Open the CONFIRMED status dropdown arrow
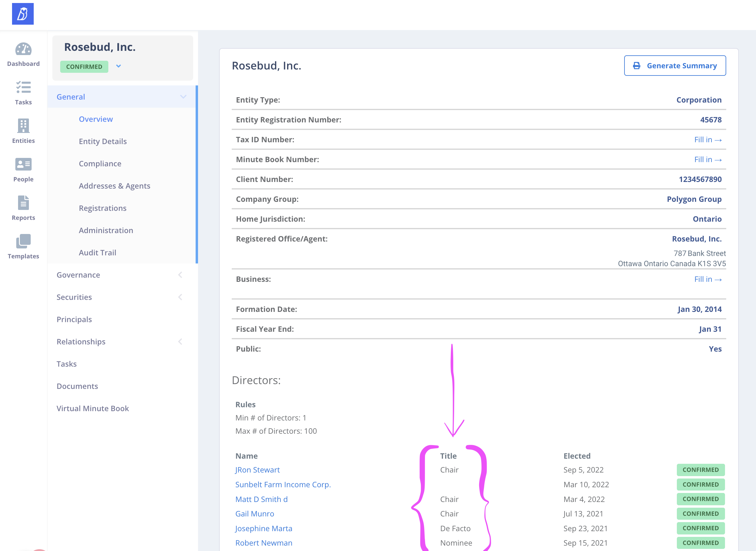The width and height of the screenshot is (756, 551). 119,66
